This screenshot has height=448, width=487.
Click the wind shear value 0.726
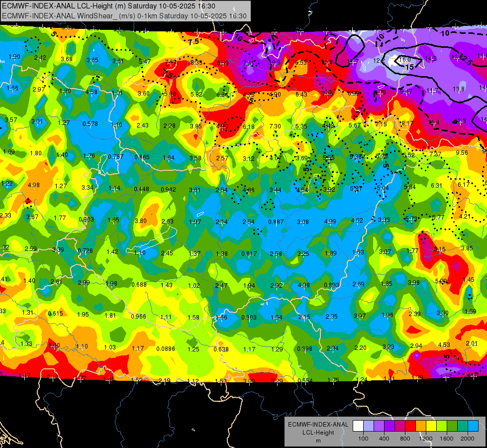(x=85, y=250)
